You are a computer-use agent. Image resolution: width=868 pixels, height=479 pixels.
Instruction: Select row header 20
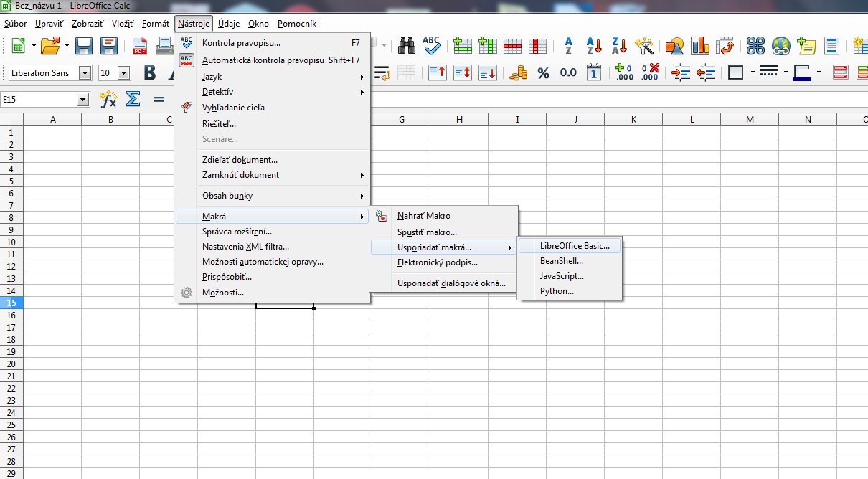[11, 364]
